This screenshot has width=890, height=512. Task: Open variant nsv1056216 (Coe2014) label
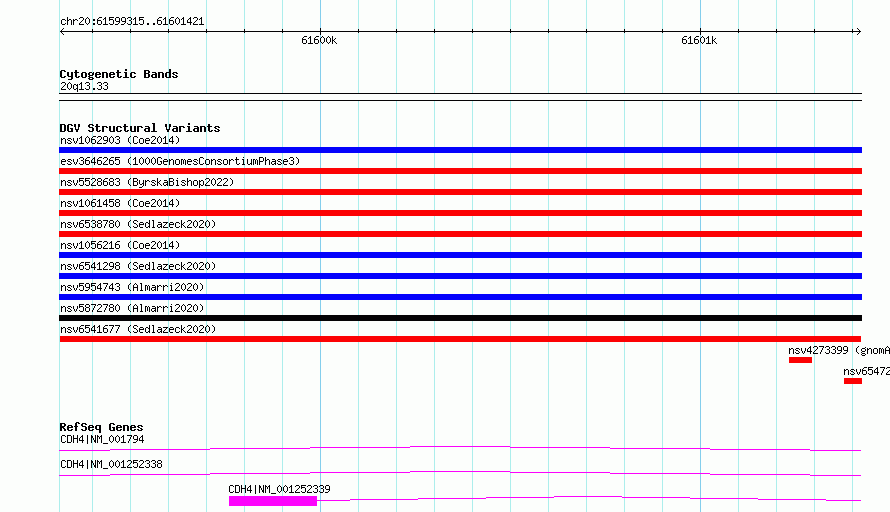coord(120,245)
